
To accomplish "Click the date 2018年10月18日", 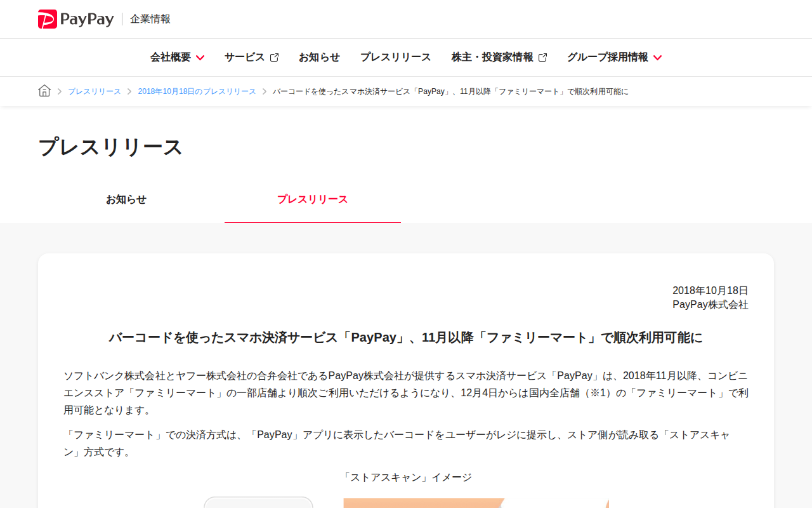I will (710, 291).
